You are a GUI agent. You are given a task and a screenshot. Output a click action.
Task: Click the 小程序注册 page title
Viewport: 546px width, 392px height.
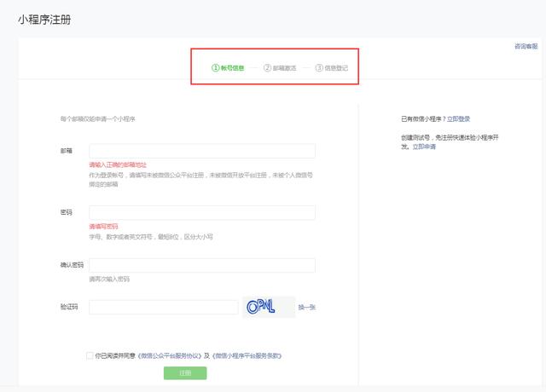click(x=44, y=20)
